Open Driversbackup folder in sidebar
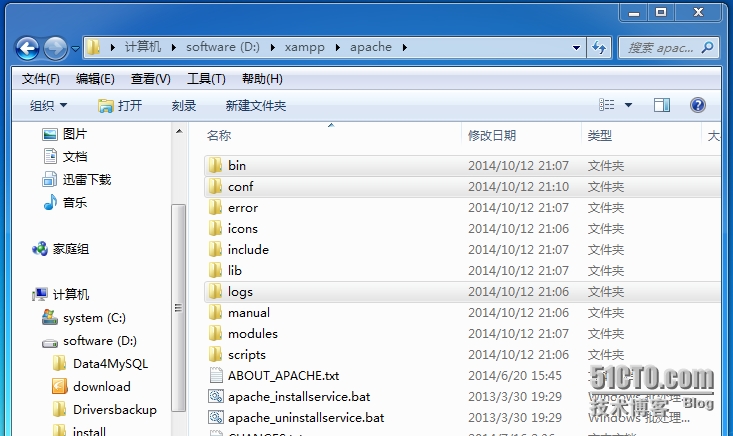Screen dimensions: 733x436 coord(105,409)
